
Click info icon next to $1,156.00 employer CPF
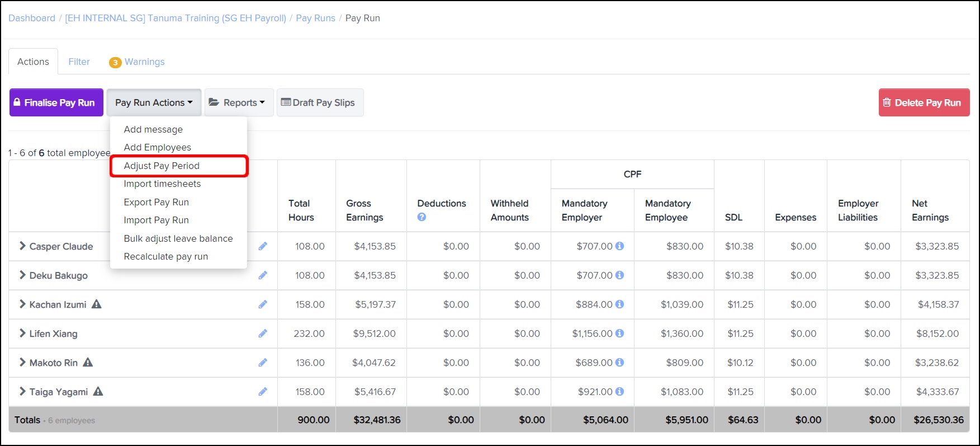619,334
